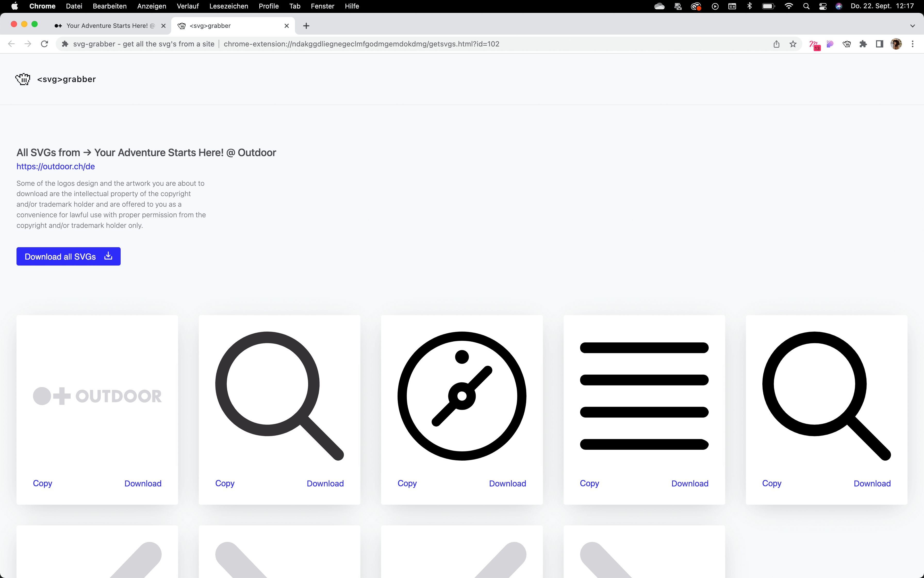Click the battery status icon
The image size is (924, 578).
(x=768, y=6)
